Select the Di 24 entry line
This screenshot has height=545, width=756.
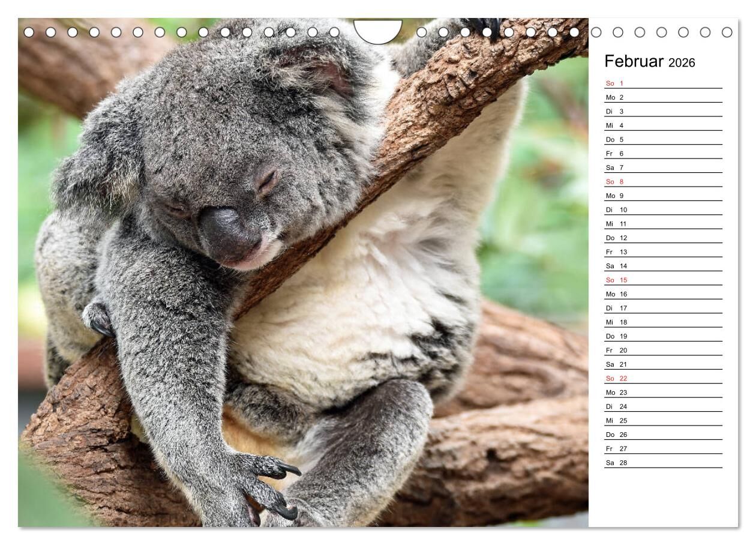tap(662, 406)
